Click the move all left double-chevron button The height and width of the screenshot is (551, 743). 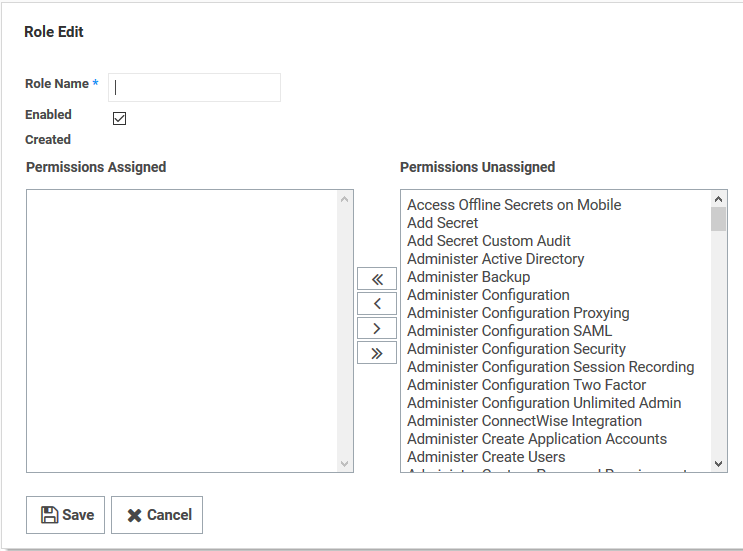(x=377, y=279)
